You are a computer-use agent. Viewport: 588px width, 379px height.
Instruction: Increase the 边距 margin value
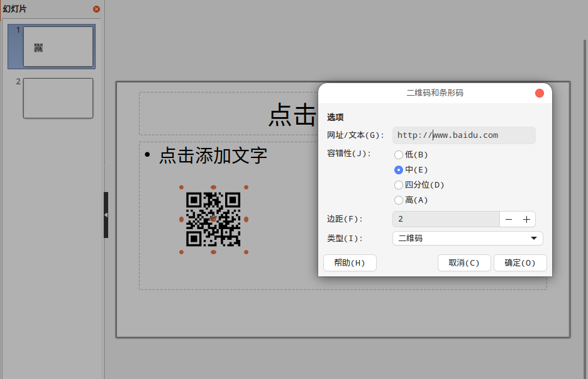[526, 219]
